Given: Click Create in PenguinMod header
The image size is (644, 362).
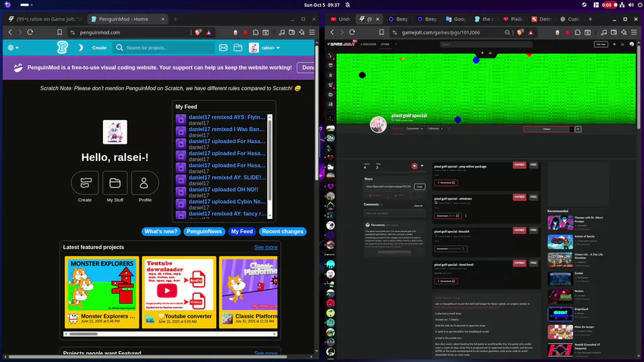Looking at the screenshot, I should (99, 48).
